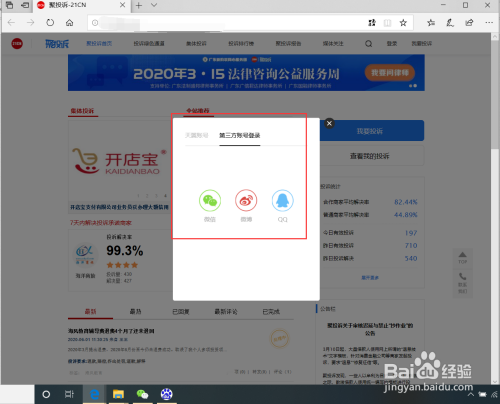500x404 pixels.
Task: Open the 2020年3·15 法律咨询 banner
Action: click(246, 73)
